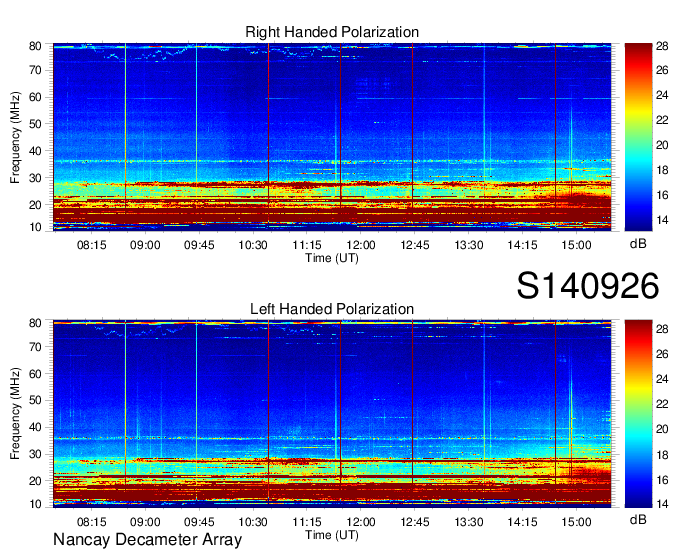Click the 60 MHz tick of Right Handed plot
Viewport: 680px width, 552px height.
pos(35,97)
